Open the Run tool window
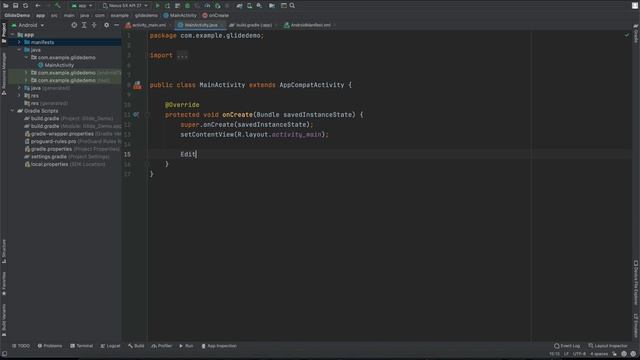Image resolution: width=640 pixels, height=360 pixels. tap(186, 346)
